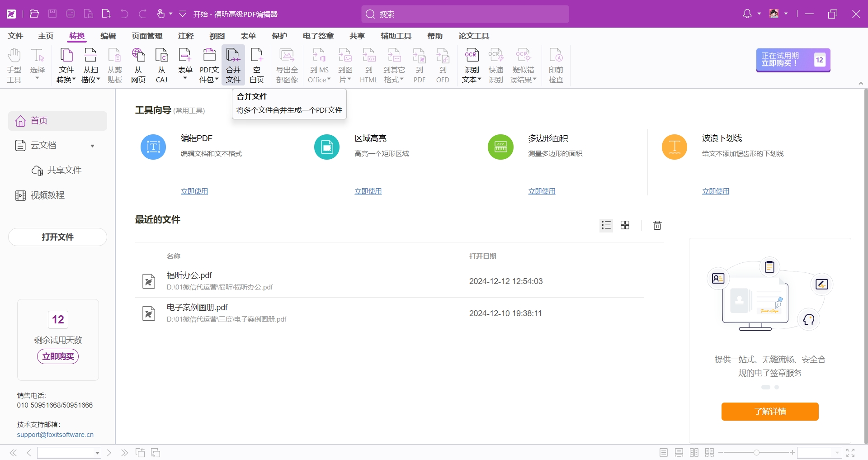This screenshot has width=868, height=460.
Task: Switch recent files to list view
Action: pos(606,225)
